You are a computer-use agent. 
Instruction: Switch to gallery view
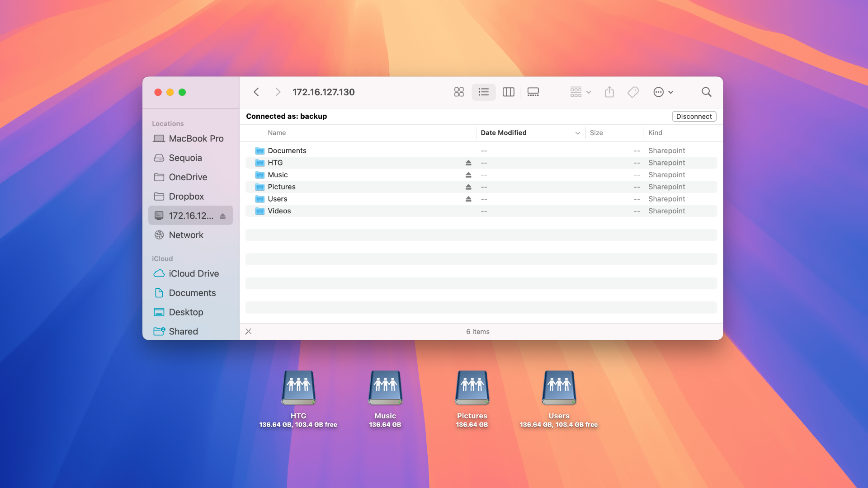[x=533, y=92]
